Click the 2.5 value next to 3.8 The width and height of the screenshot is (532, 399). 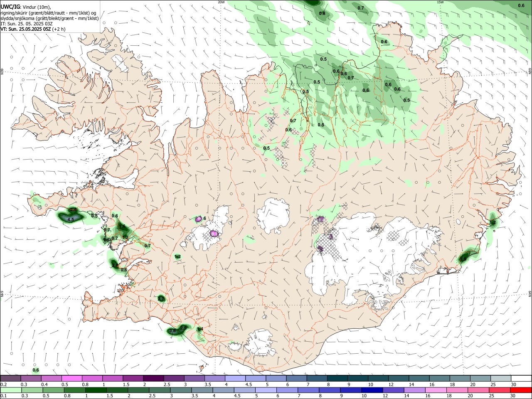click(183, 328)
